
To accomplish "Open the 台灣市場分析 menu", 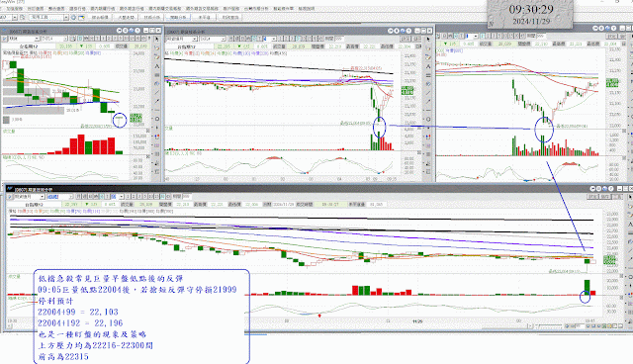I will click(x=256, y=9).
